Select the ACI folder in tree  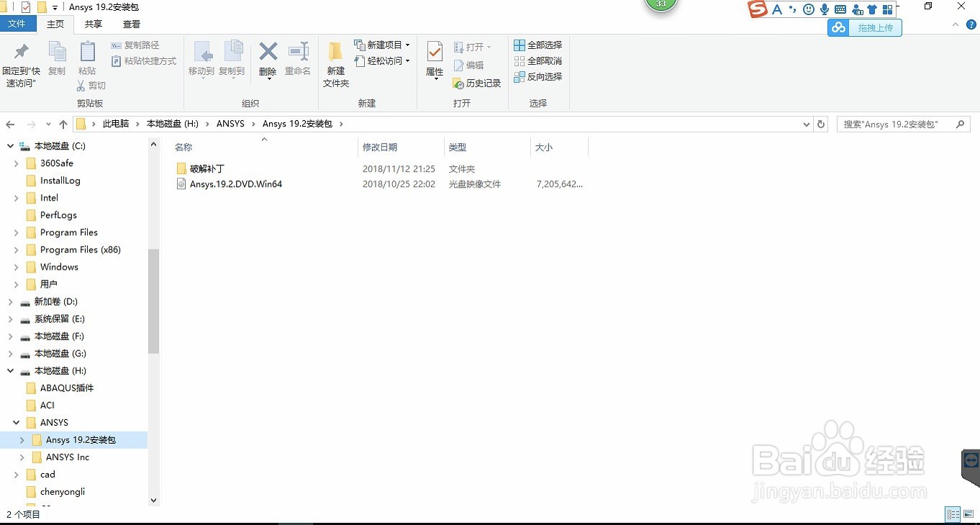47,405
